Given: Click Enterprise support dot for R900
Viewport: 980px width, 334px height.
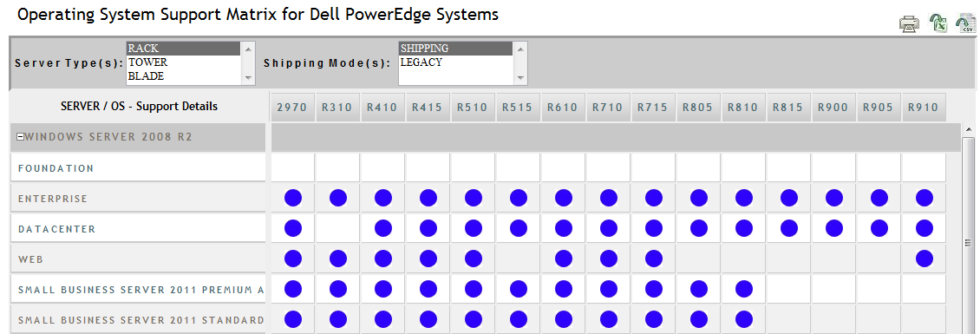Looking at the screenshot, I should tap(833, 199).
